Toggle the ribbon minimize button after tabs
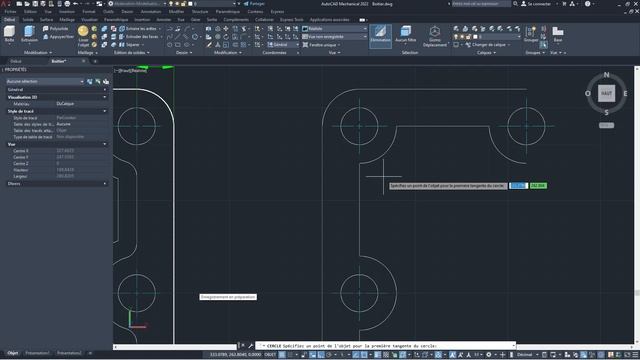 point(362,20)
